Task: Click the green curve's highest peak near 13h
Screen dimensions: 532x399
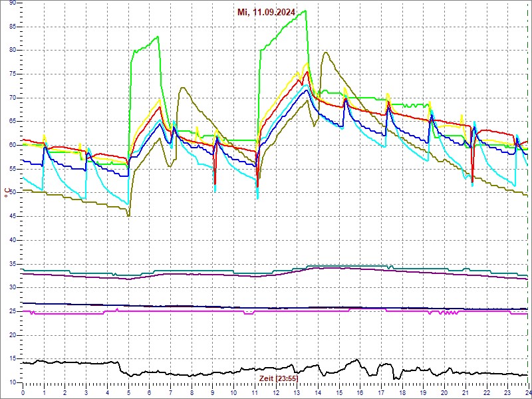Action: 305,11
